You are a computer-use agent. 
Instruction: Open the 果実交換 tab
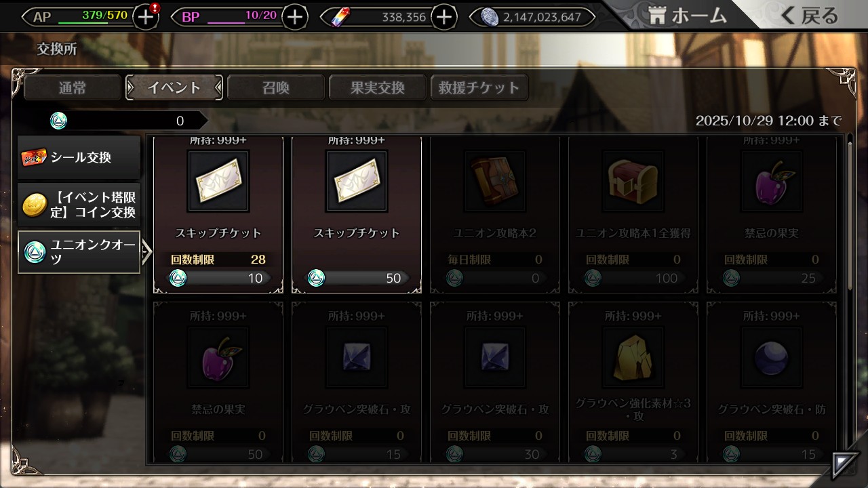[x=378, y=87]
